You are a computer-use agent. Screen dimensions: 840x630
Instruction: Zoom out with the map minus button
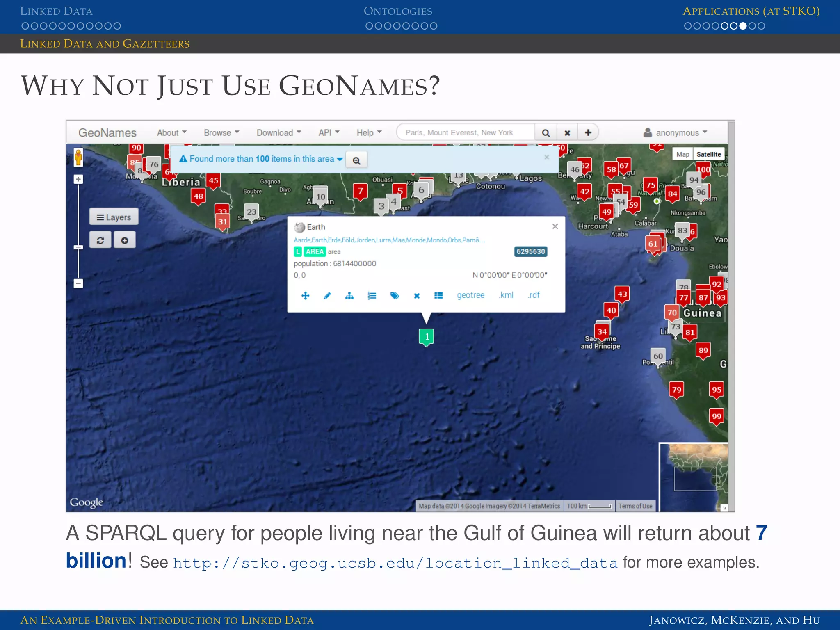[78, 283]
